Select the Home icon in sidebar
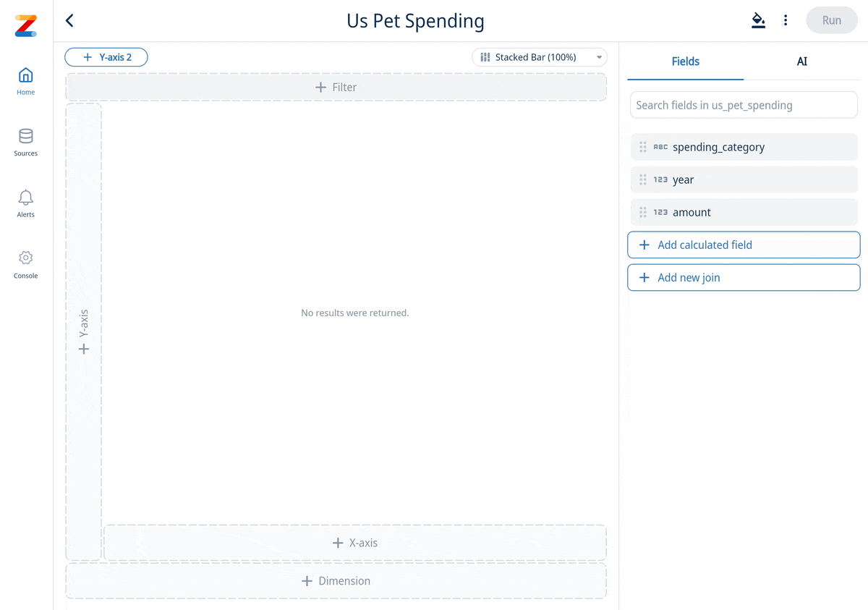Screen dimensions: 868x610 [25, 74]
